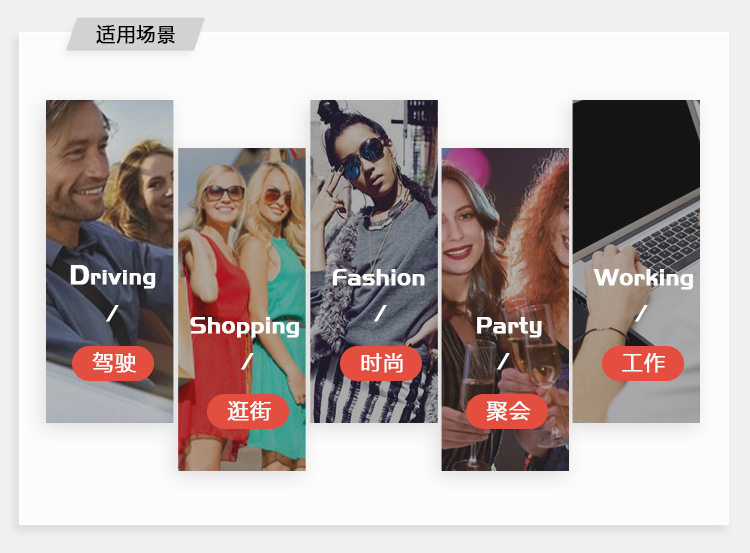The width and height of the screenshot is (750, 553).
Task: Open the Driving scene image card
Action: pos(110,261)
